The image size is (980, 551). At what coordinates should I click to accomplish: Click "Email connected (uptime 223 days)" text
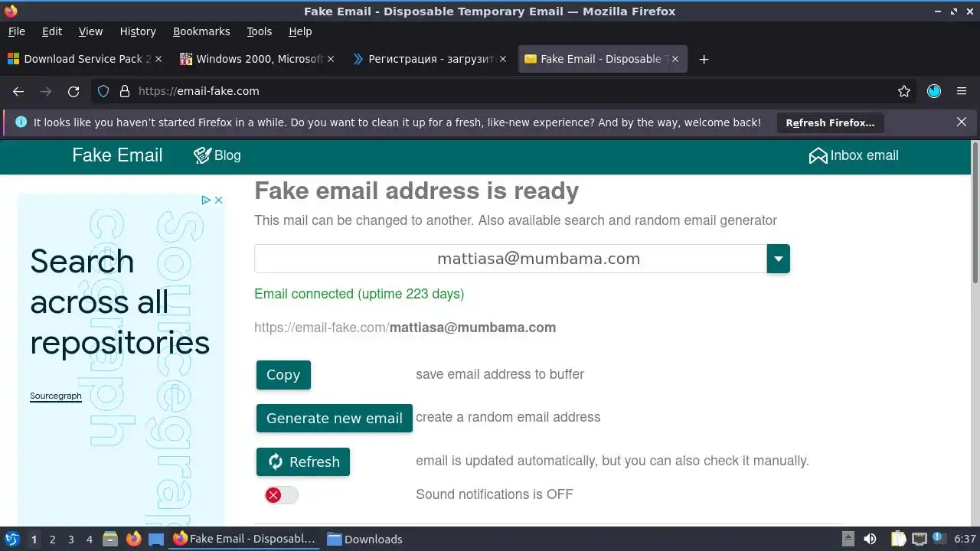click(x=359, y=294)
